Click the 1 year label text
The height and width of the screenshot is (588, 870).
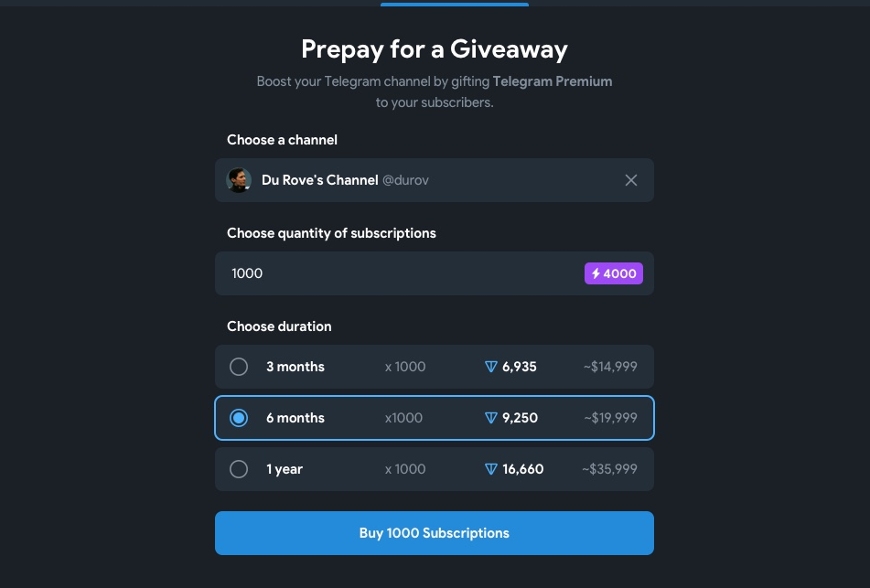[285, 469]
